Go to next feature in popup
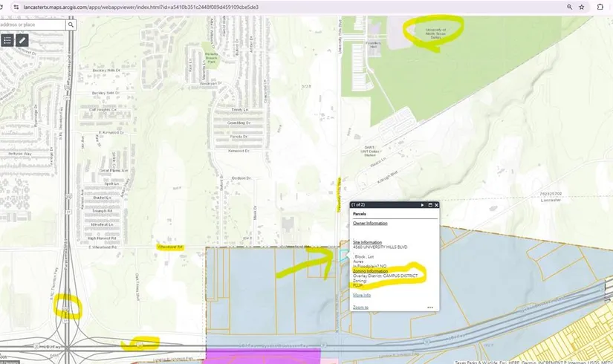The width and height of the screenshot is (613, 364). click(x=422, y=204)
